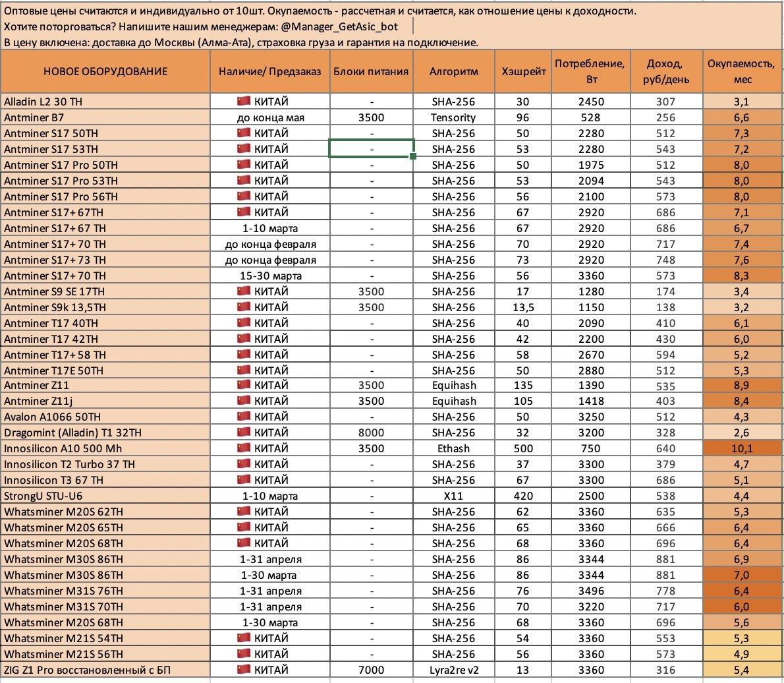
Task: Select the '8,3' payback cell
Action: point(742,275)
